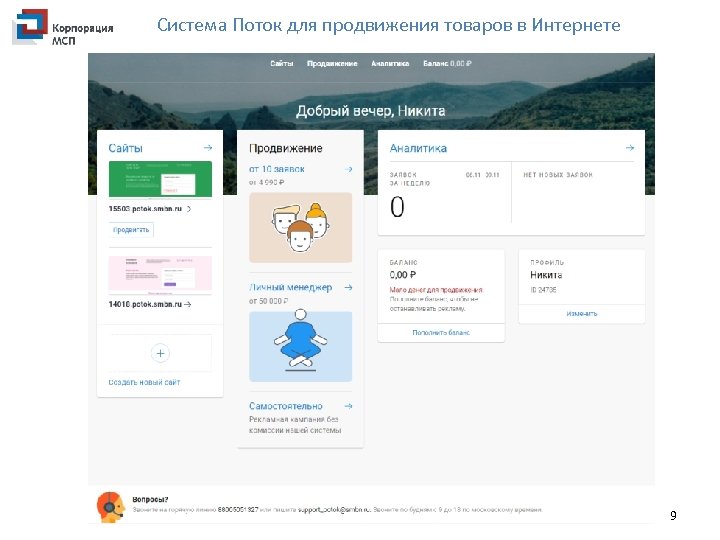Open the green site preview thumbnail
Viewport: 720px width, 540px height.
[x=160, y=180]
